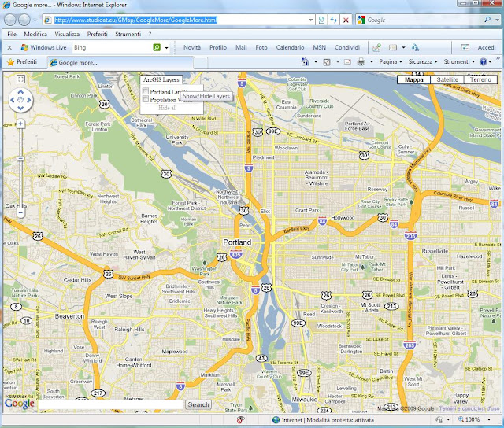
Task: Open the Help question mark icon
Action: 483,61
